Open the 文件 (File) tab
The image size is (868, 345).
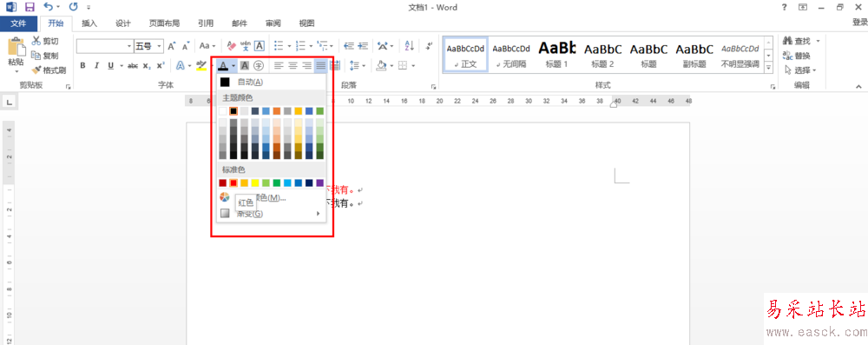[19, 23]
